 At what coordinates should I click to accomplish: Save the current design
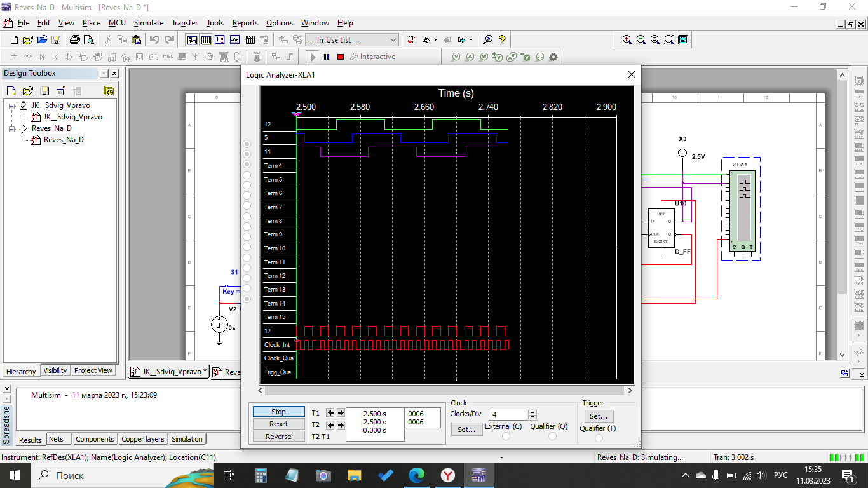coord(56,39)
